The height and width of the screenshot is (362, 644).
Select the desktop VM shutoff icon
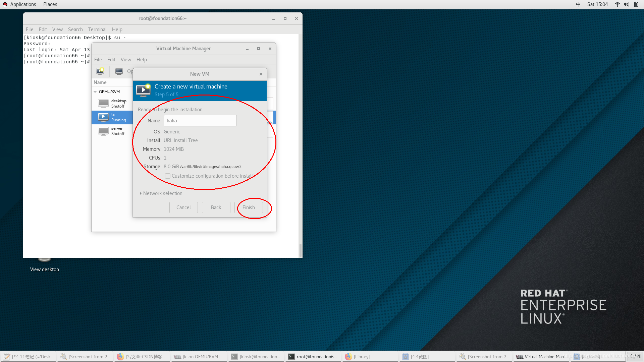(103, 103)
